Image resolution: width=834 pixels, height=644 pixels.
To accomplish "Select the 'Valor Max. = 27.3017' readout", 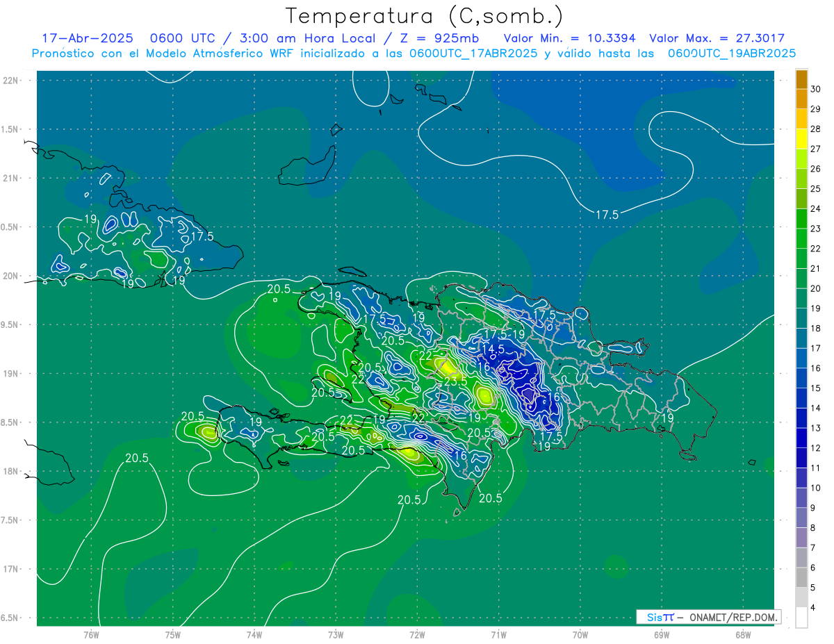I will click(717, 38).
